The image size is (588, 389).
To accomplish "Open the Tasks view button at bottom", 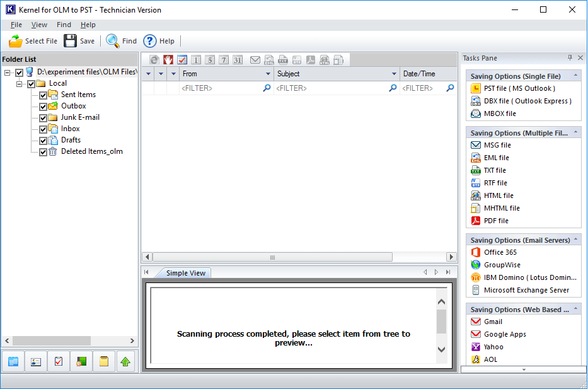I will (x=59, y=361).
